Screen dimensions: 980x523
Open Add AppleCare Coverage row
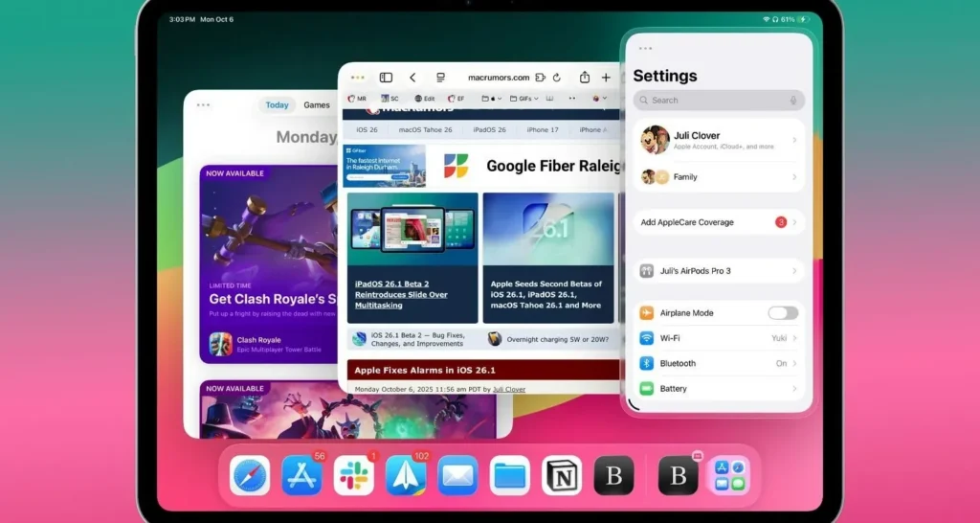coord(719,222)
